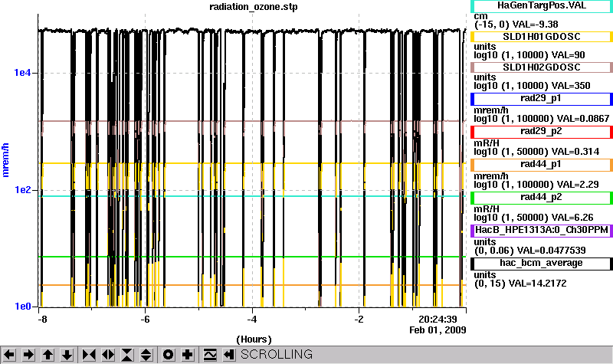This screenshot has width=613, height=364.
Task: Click the VAL=-9.38 readout
Action: (536, 25)
